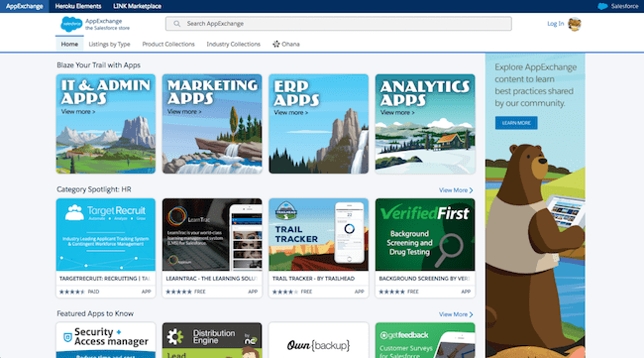The height and width of the screenshot is (358, 644).
Task: Open the Distribution Engine card
Action: coord(212,340)
